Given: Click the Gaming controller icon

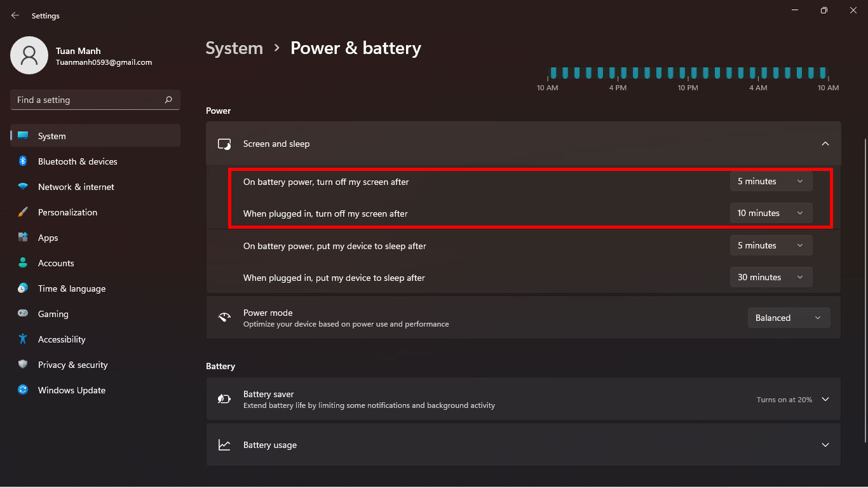Looking at the screenshot, I should 23,314.
